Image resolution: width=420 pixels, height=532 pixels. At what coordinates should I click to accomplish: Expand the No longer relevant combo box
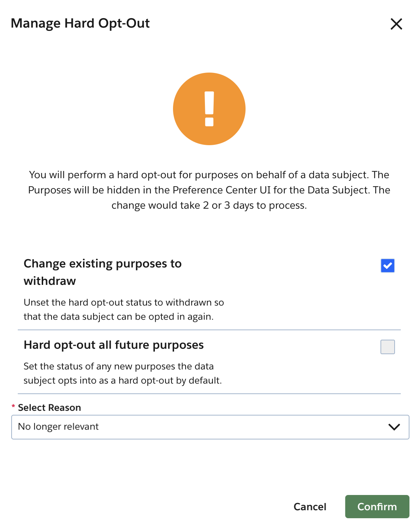coord(210,427)
